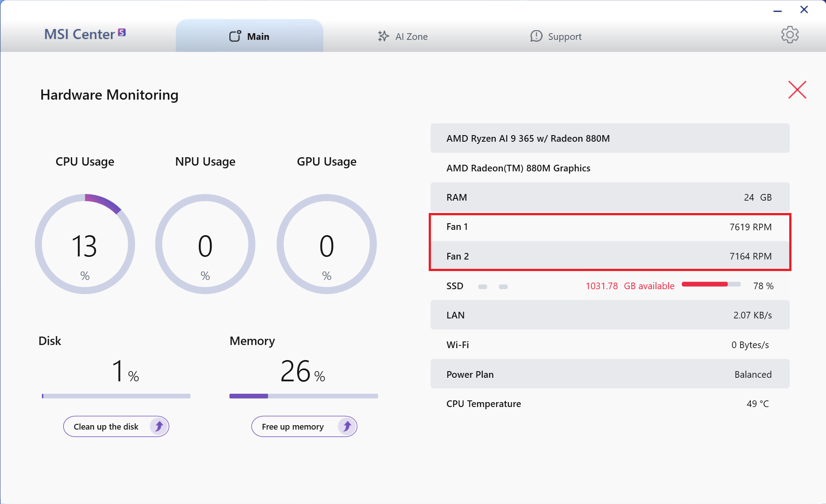
Task: Close Hardware Monitoring with the red X
Action: [797, 90]
